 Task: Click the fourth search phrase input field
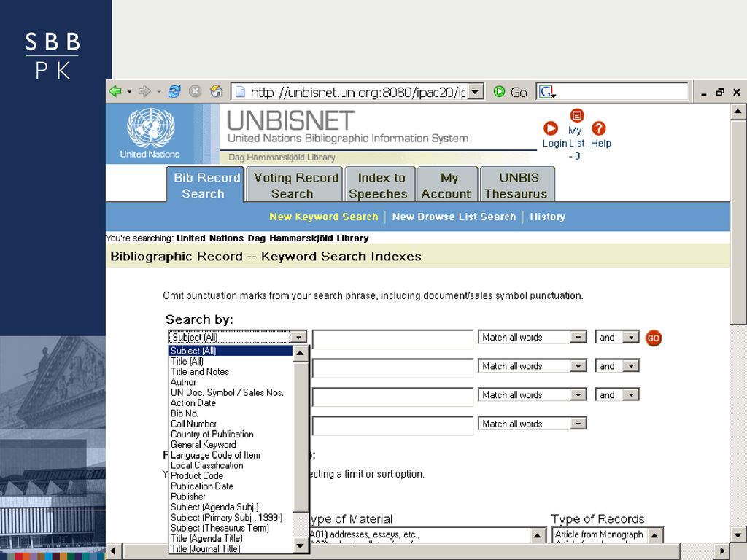coord(392,425)
